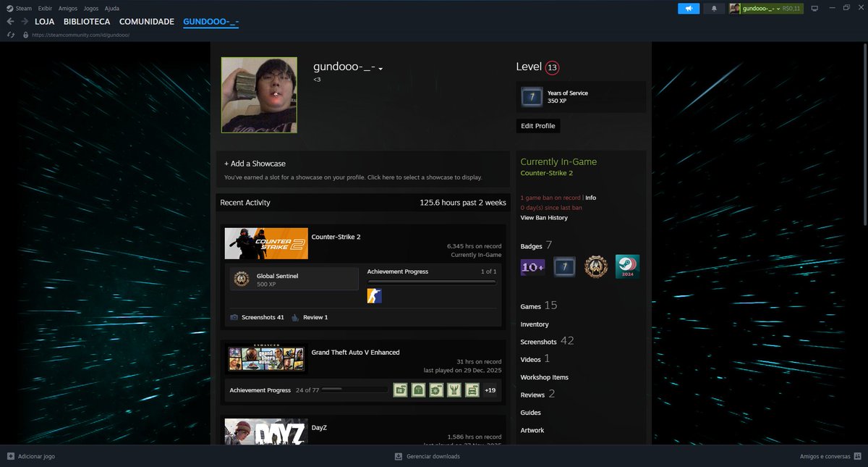
Task: Open the CS2 medal badge in Badges row
Action: [596, 266]
